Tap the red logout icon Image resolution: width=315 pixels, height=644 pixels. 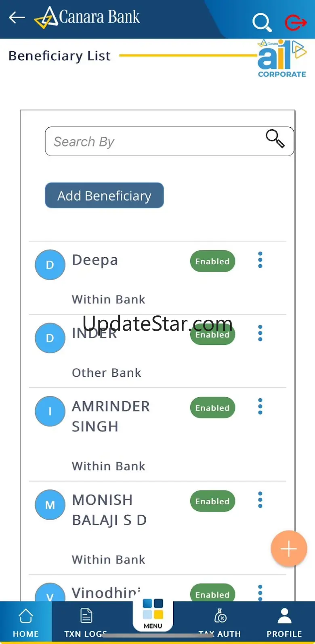pyautogui.click(x=296, y=23)
